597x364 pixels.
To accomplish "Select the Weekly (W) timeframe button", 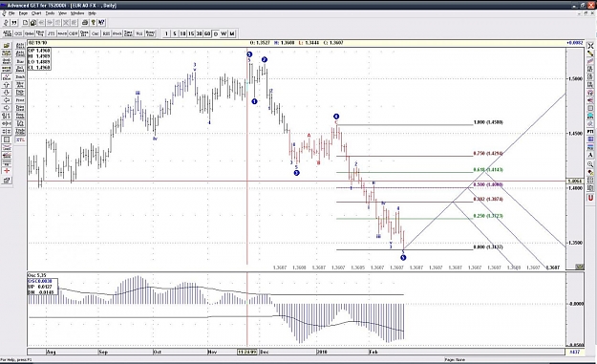I will [224, 33].
